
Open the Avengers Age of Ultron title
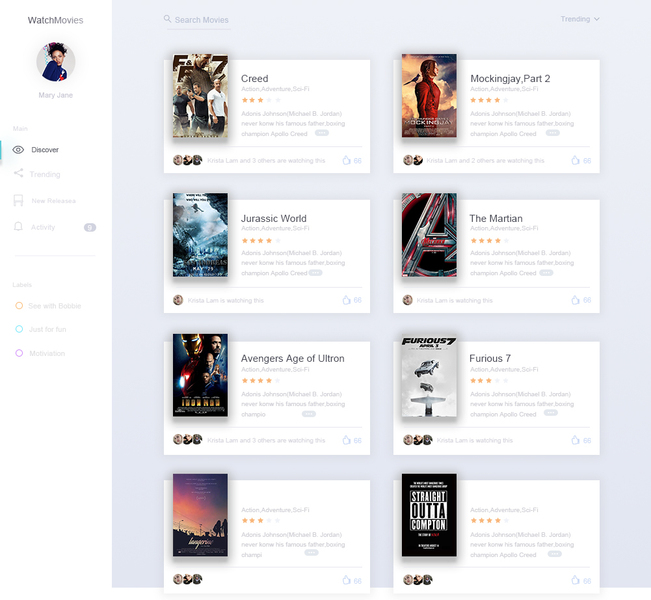[x=292, y=358]
